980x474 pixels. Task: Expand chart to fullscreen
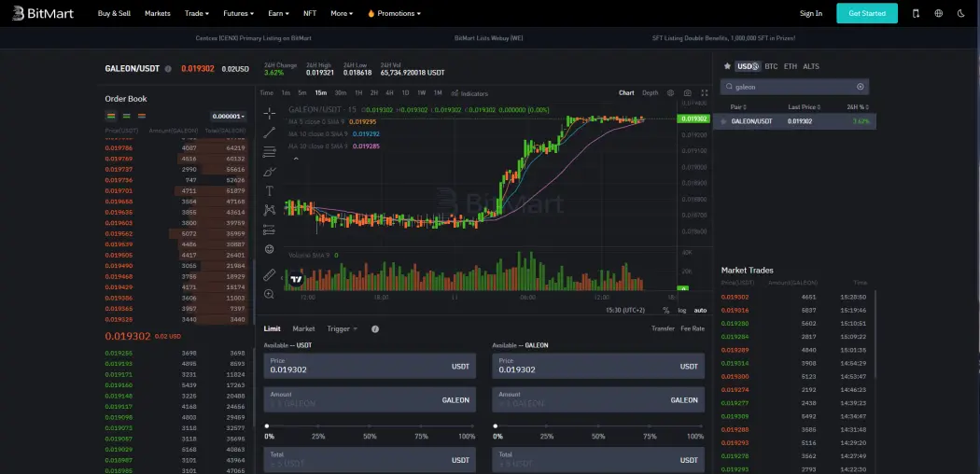705,93
